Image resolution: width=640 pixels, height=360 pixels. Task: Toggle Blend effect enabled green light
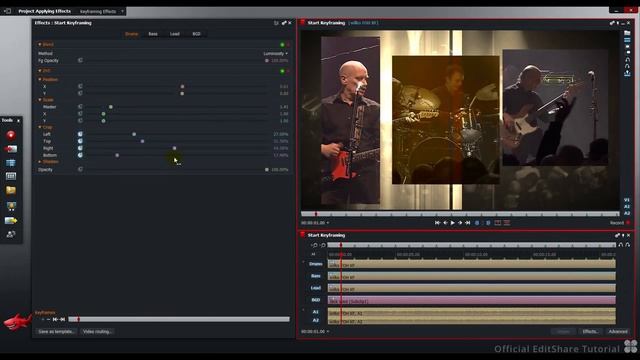pyautogui.click(x=282, y=44)
